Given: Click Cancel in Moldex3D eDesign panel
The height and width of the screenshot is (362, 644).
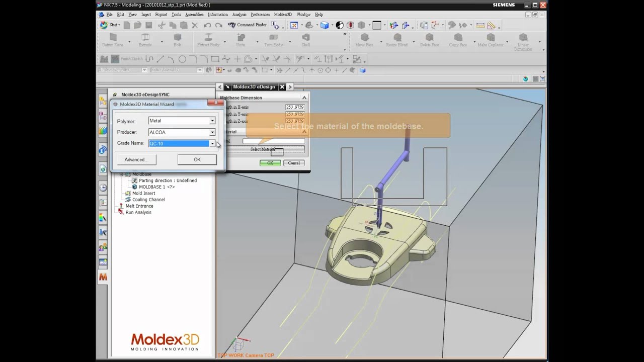Looking at the screenshot, I should point(294,163).
